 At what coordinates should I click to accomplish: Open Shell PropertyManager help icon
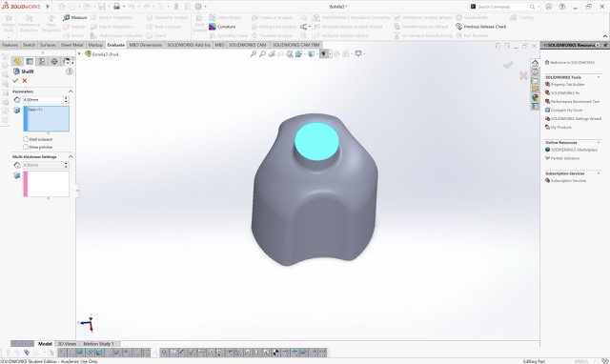point(70,71)
